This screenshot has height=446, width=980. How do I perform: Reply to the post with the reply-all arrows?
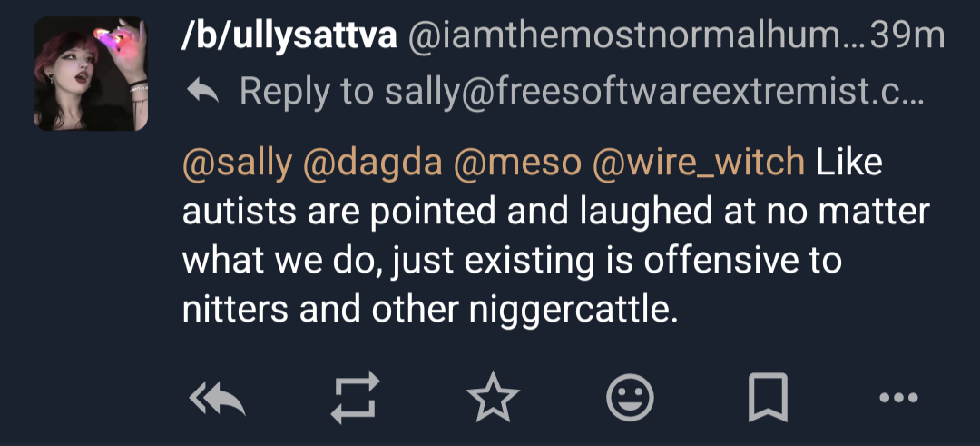click(x=218, y=398)
